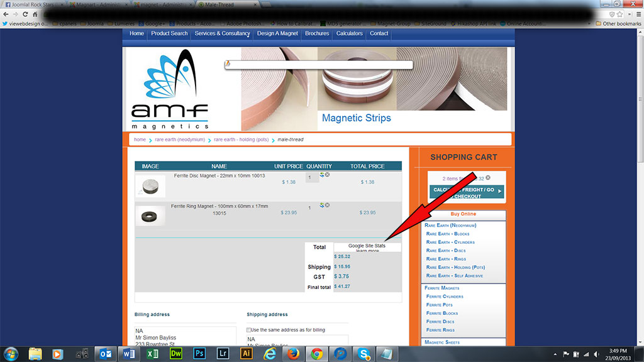Launch Photoshop from taskbar
This screenshot has height=362, width=644.
point(199,354)
